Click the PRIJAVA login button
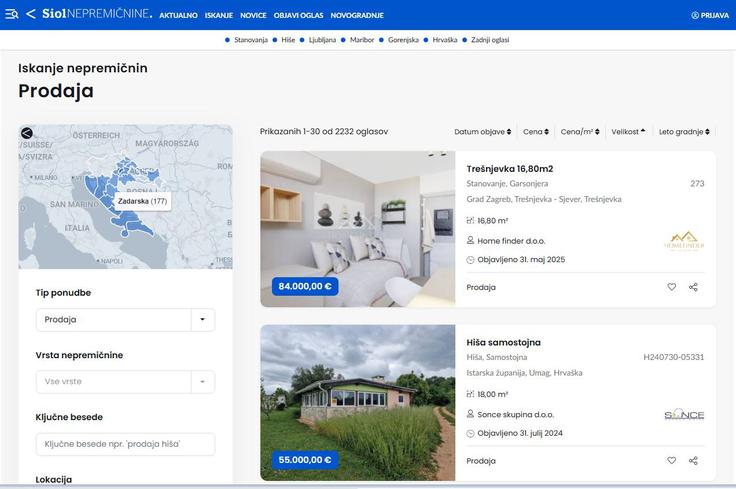The image size is (736, 489). pyautogui.click(x=710, y=15)
